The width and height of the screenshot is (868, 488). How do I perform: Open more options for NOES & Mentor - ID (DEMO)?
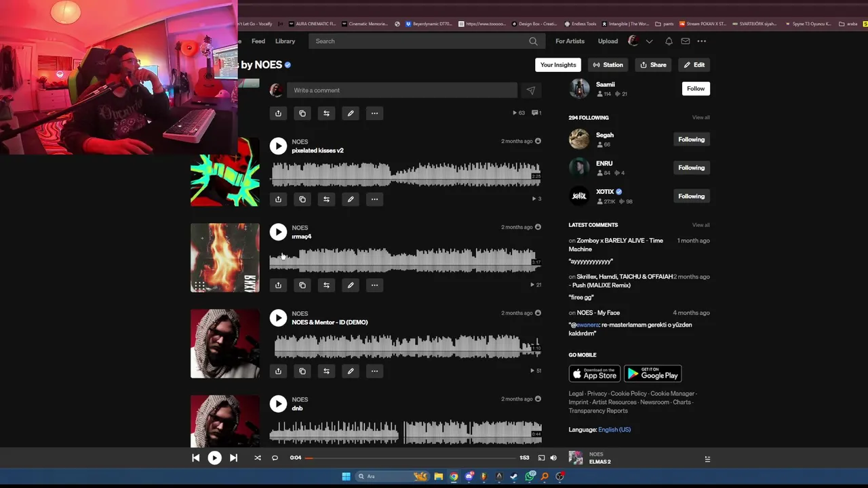point(374,371)
